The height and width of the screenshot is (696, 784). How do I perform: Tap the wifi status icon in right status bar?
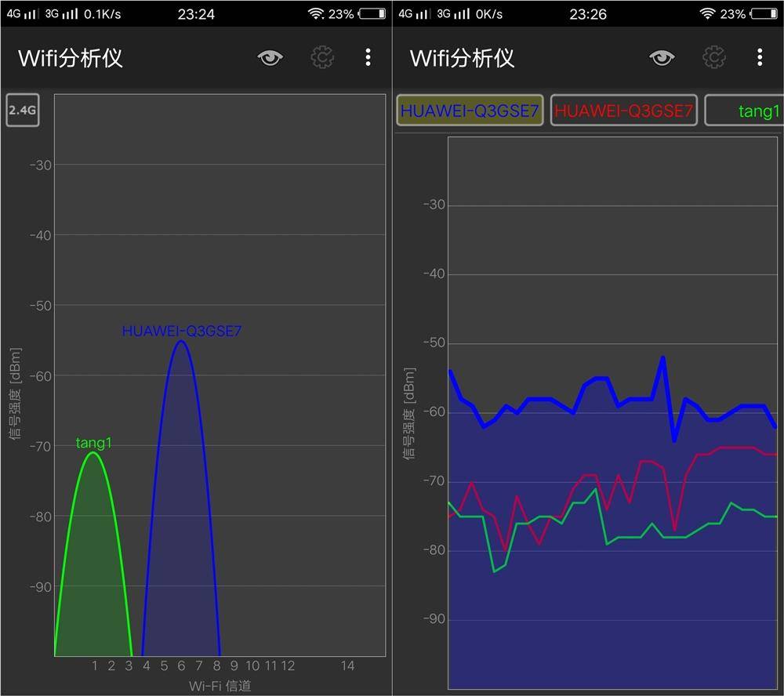707,13
